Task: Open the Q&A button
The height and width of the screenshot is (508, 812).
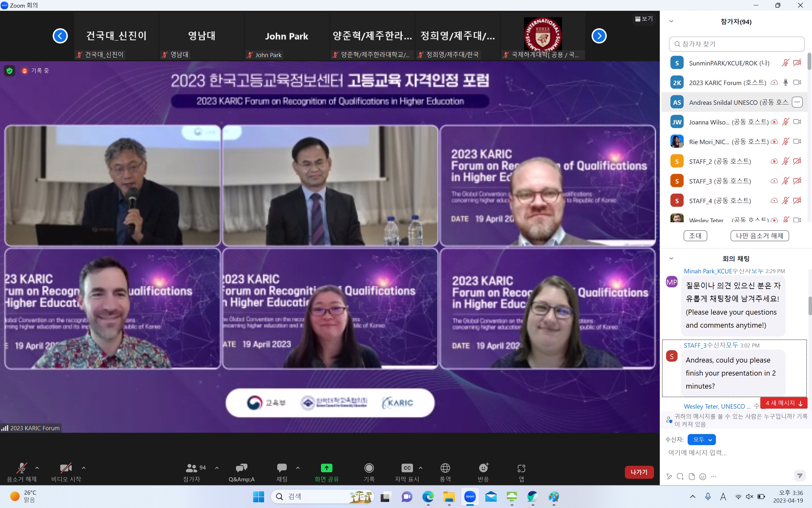Action: tap(242, 472)
